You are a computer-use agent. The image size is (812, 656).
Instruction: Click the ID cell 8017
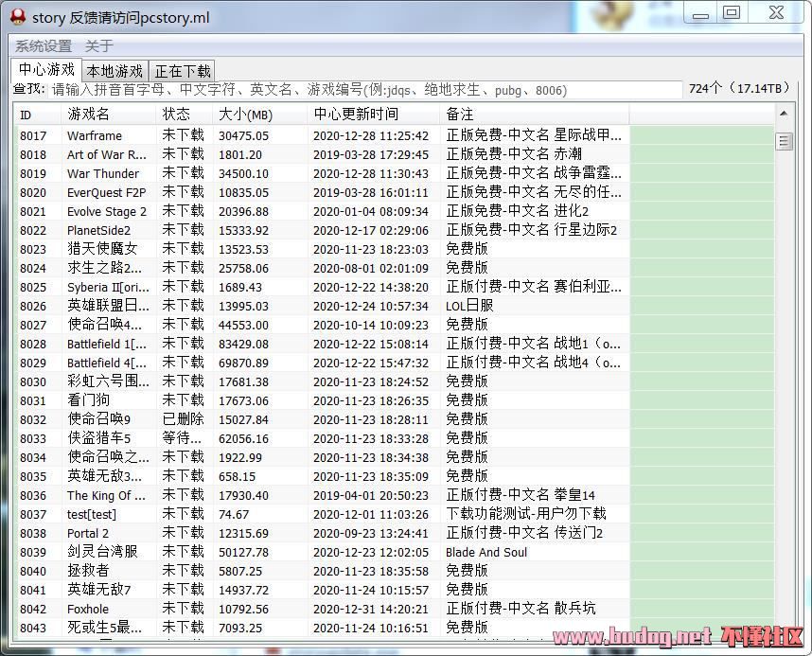coord(33,135)
